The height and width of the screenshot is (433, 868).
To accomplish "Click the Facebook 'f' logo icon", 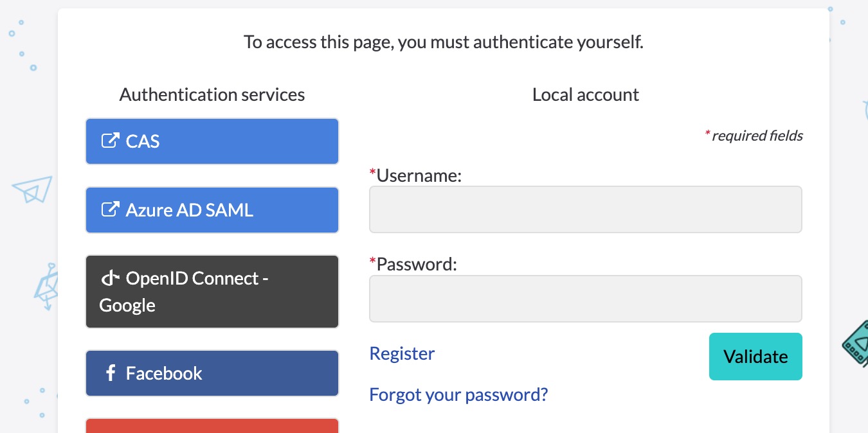I will click(x=111, y=373).
